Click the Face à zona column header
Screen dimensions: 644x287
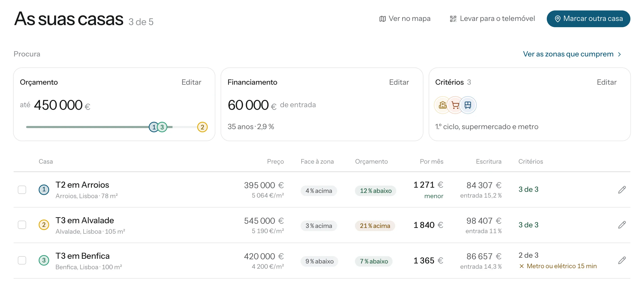[317, 162]
